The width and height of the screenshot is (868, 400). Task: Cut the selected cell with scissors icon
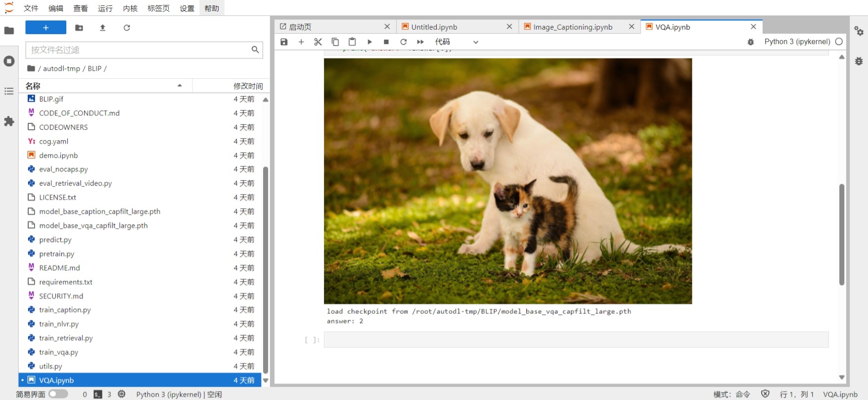[318, 42]
